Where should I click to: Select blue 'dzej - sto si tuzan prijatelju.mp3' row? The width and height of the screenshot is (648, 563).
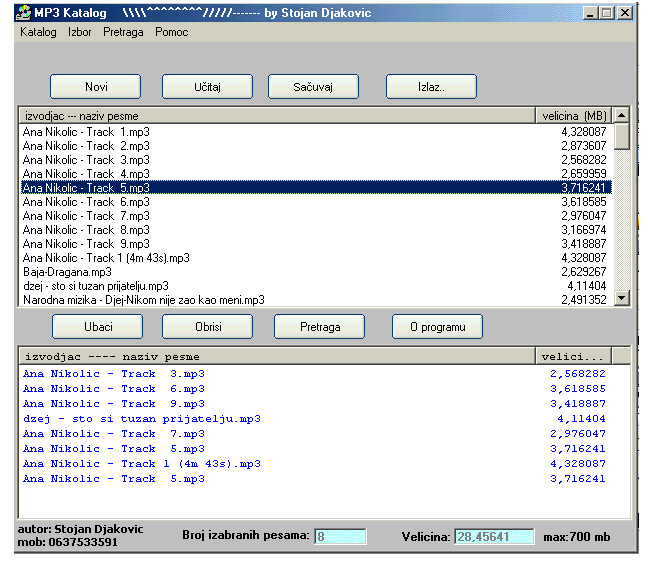[x=314, y=419]
